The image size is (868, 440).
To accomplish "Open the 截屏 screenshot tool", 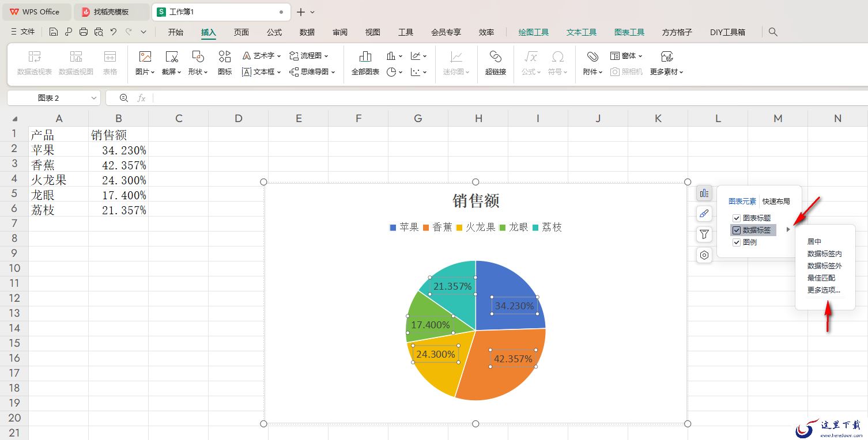I will (x=172, y=56).
